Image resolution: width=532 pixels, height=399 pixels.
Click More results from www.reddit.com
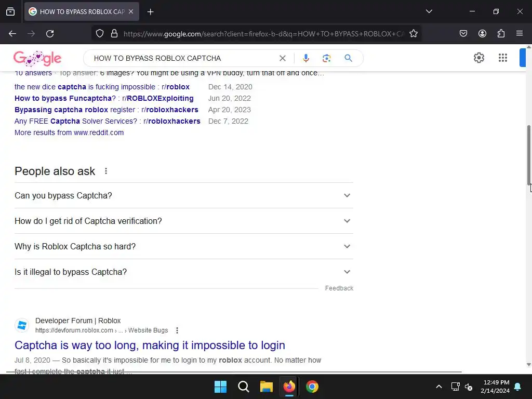[x=69, y=132]
